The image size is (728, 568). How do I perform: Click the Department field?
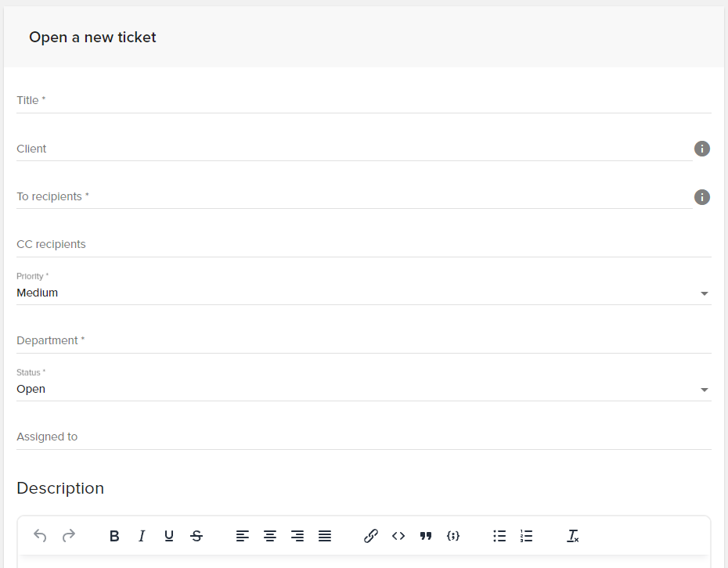coord(363,340)
